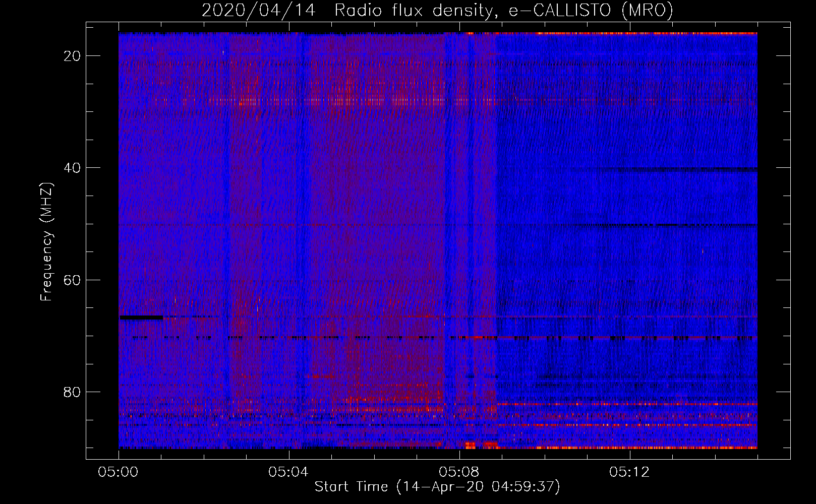The width and height of the screenshot is (816, 504).
Task: Click the 'Start Time (14-Apr-20 04:59:37)' axis label
Action: pyautogui.click(x=437, y=487)
